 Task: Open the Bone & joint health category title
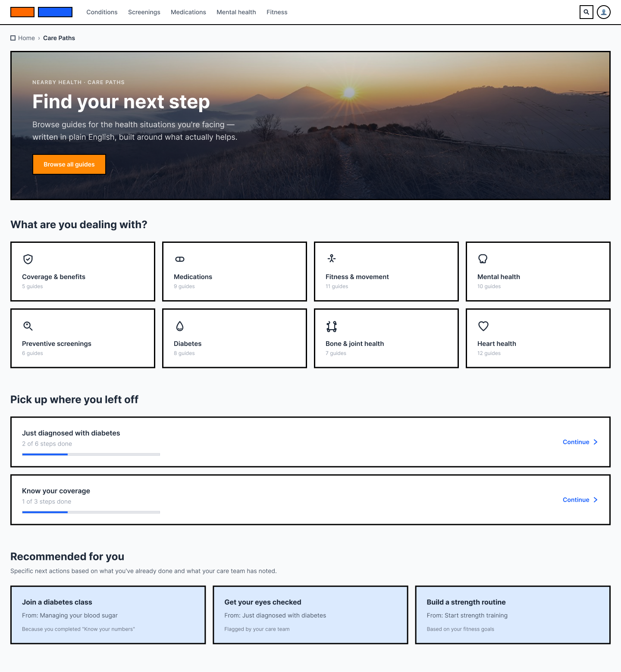click(x=354, y=344)
